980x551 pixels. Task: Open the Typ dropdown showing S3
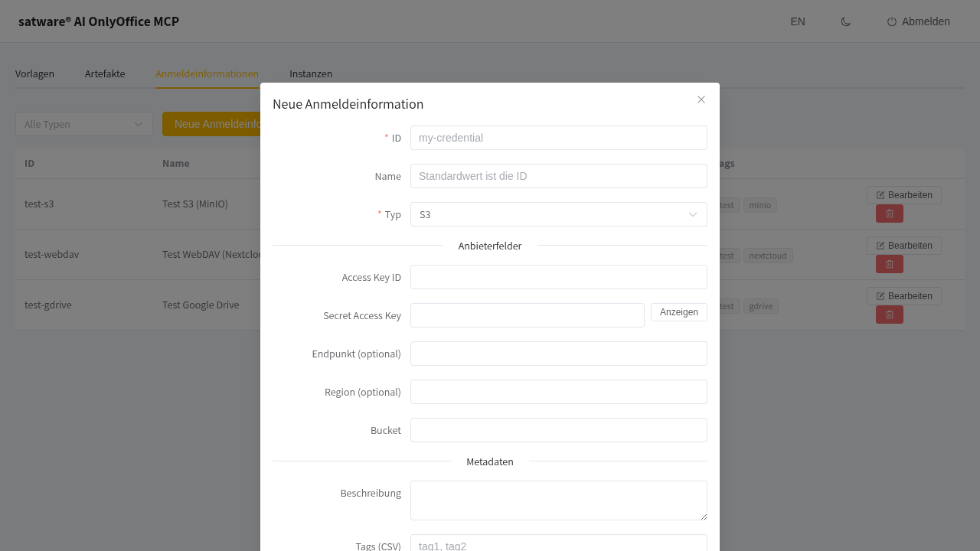[x=559, y=214]
